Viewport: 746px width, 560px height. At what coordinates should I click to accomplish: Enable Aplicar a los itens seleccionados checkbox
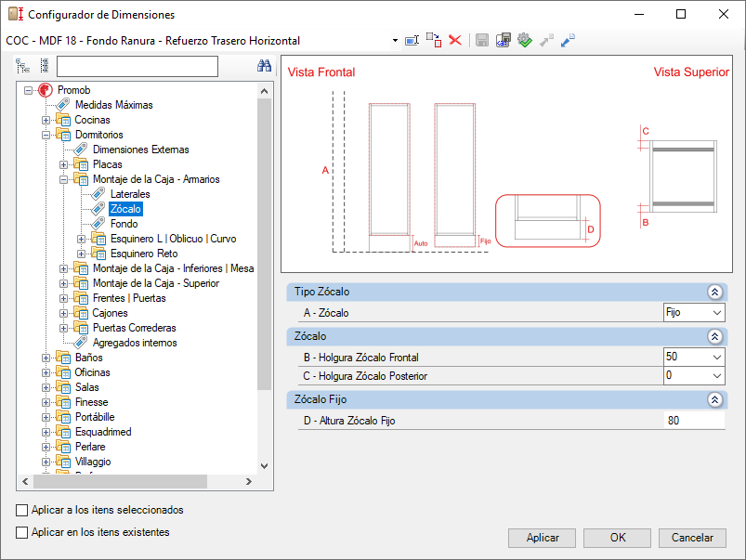click(22, 510)
